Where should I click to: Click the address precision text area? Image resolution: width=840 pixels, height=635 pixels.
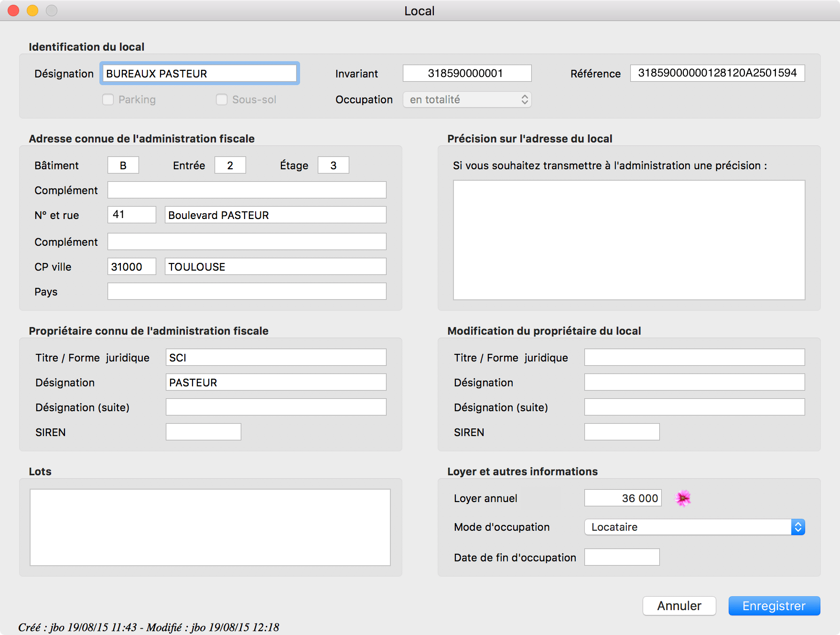click(629, 240)
